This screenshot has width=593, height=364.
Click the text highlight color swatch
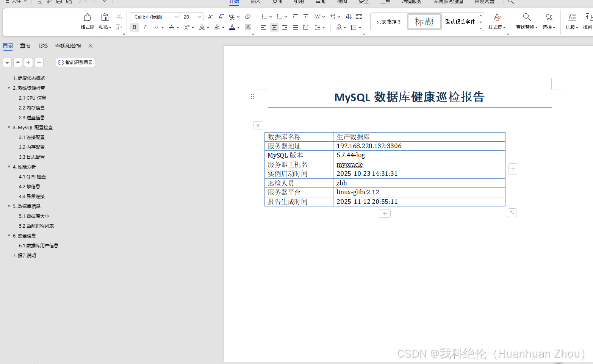point(217,27)
